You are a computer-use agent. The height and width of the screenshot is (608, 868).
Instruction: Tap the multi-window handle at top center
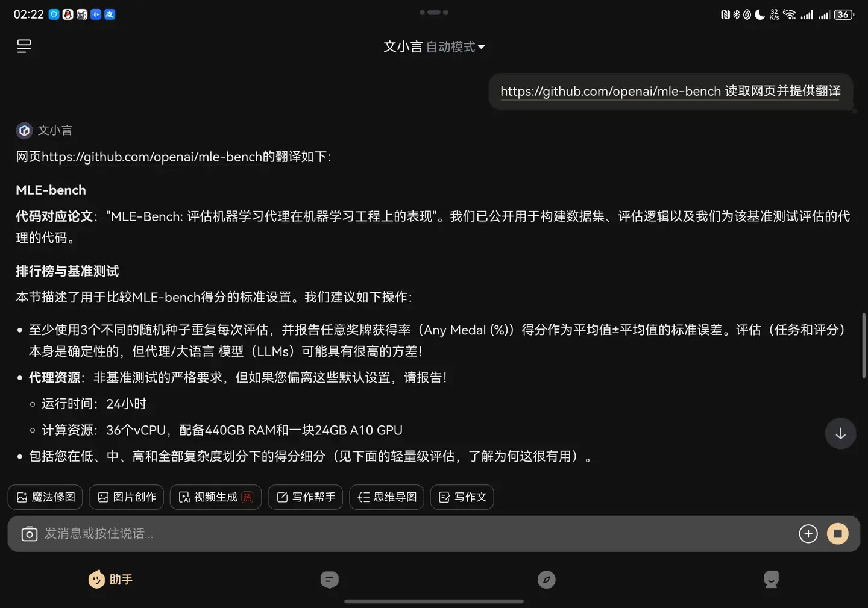tap(434, 12)
